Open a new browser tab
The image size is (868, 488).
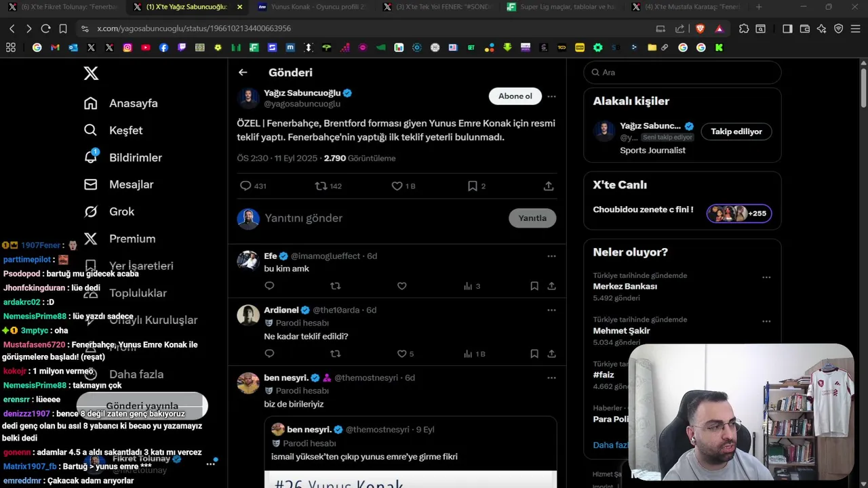click(x=758, y=7)
